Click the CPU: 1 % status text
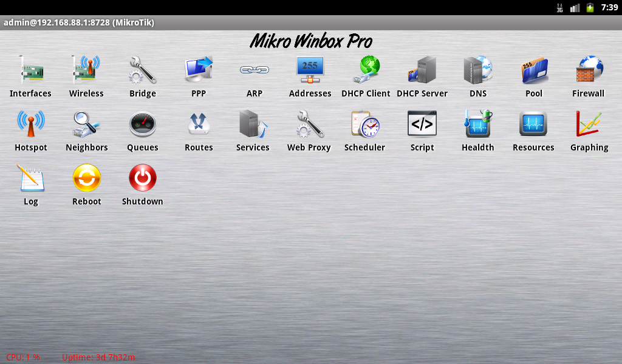Viewport: 622px width, 364px height. coord(22,357)
